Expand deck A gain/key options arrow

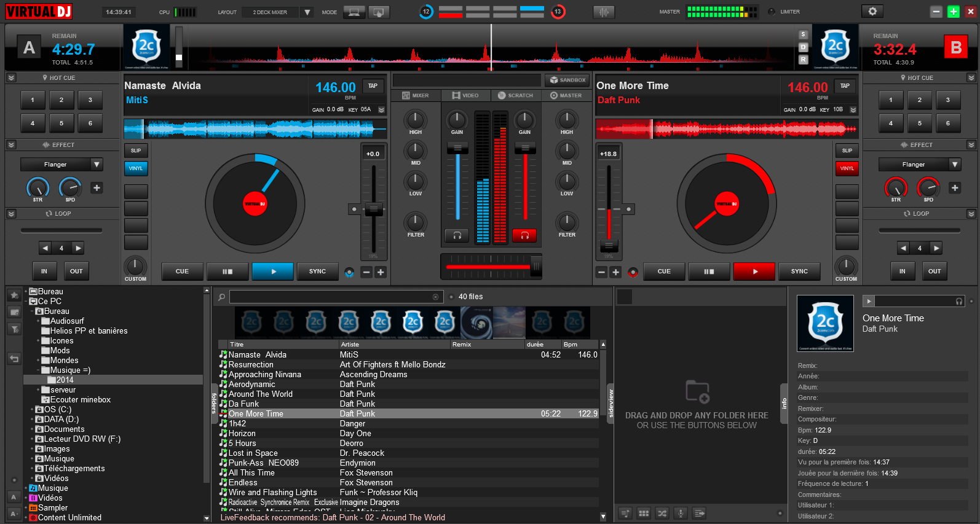click(381, 110)
